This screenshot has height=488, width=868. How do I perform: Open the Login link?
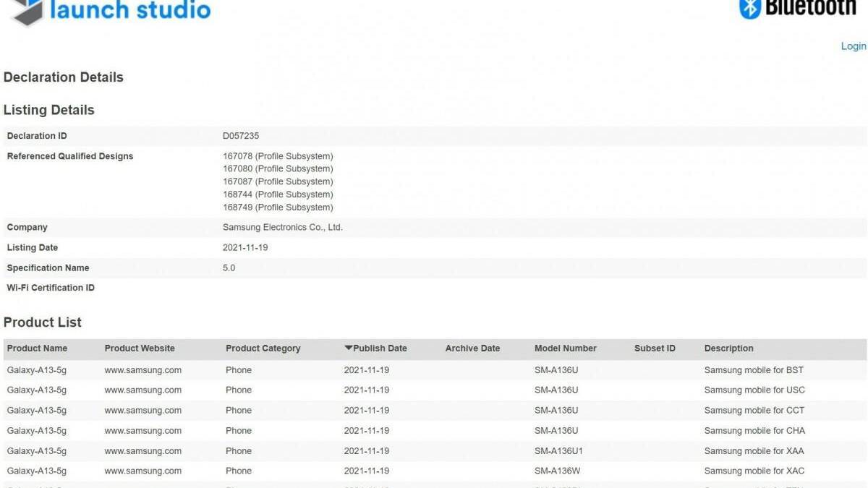[x=854, y=46]
